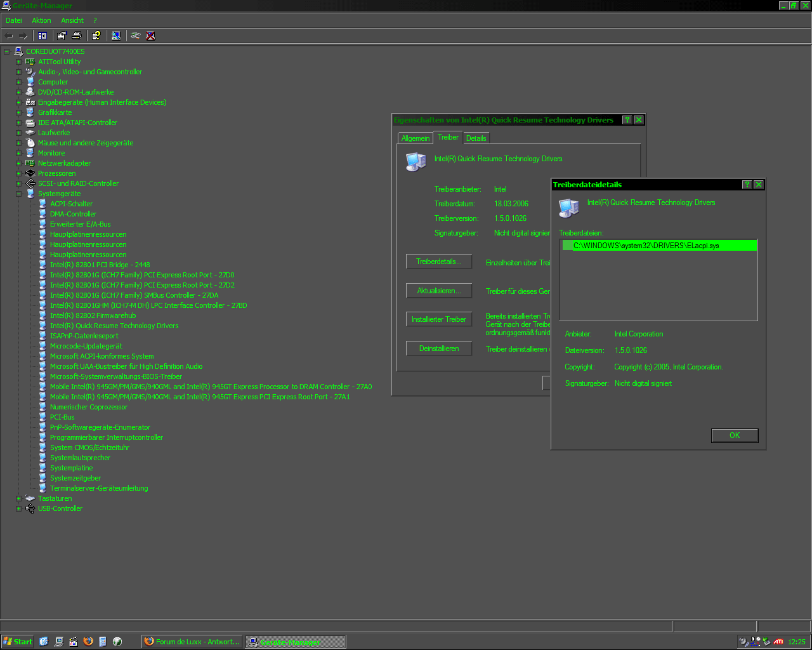Viewport: 812px width, 650px height.
Task: Click the Aktualisieren... button
Action: pyautogui.click(x=439, y=291)
